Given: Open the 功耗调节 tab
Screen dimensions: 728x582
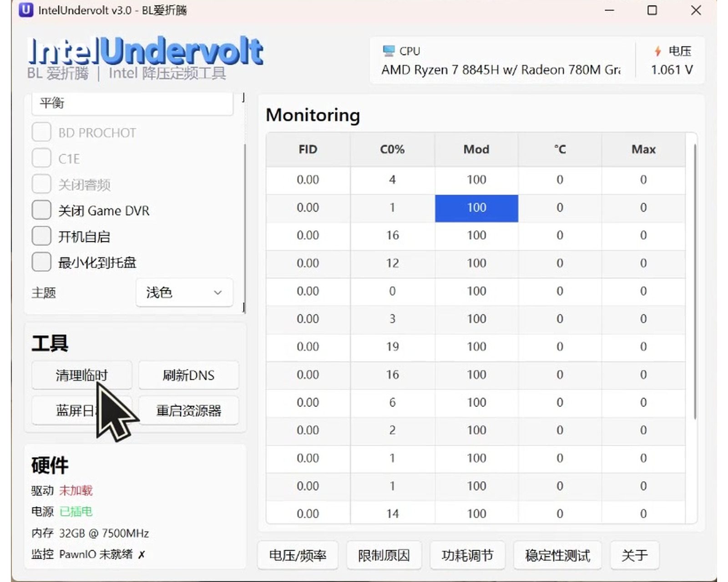Looking at the screenshot, I should pyautogui.click(x=467, y=555).
